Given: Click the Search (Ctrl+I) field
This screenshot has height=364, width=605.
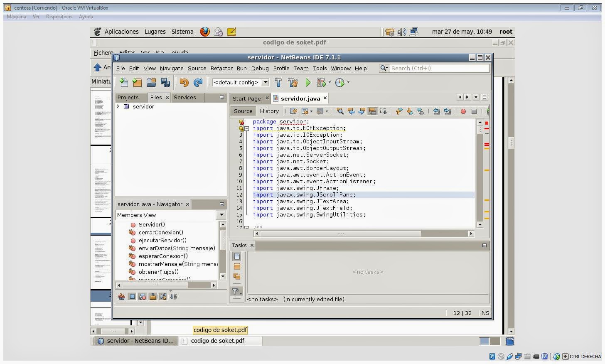Looking at the screenshot, I should coord(439,68).
